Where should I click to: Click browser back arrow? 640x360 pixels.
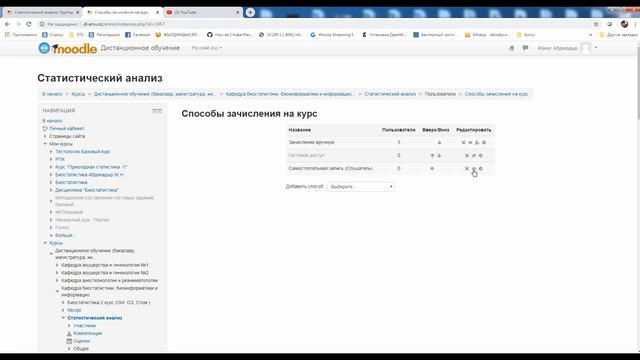tap(7, 24)
